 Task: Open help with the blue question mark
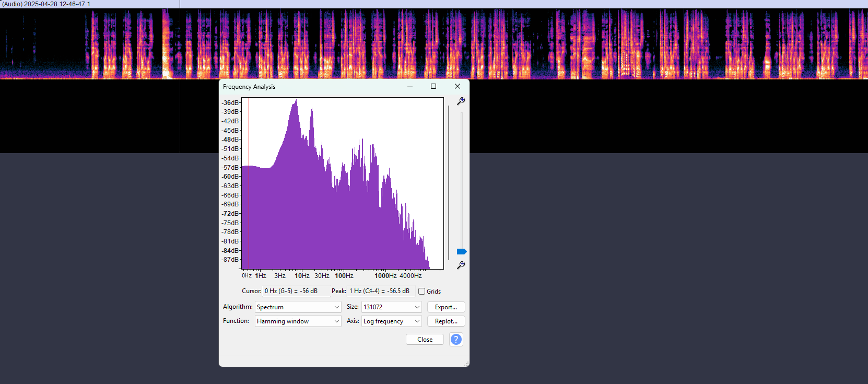coord(456,340)
